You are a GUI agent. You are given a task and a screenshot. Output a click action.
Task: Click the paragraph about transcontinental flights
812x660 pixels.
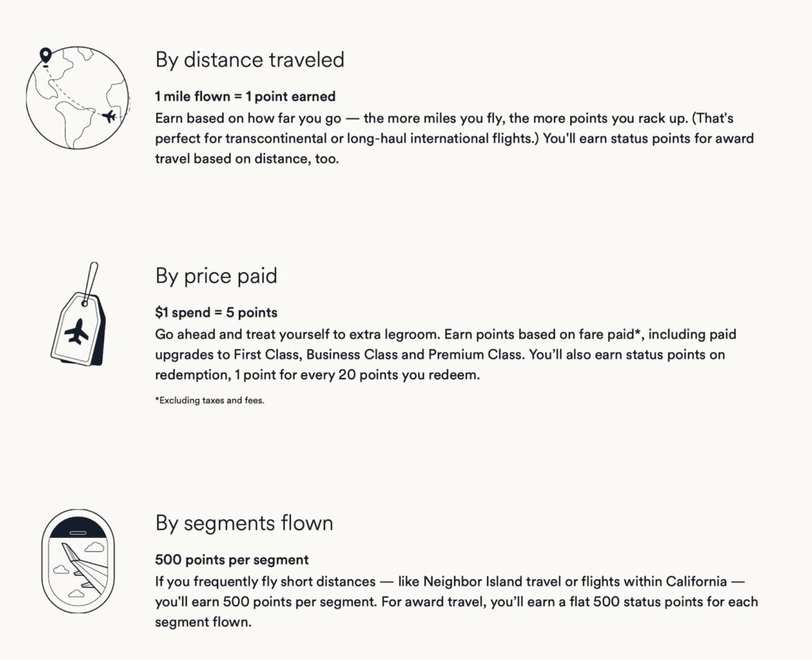point(454,138)
